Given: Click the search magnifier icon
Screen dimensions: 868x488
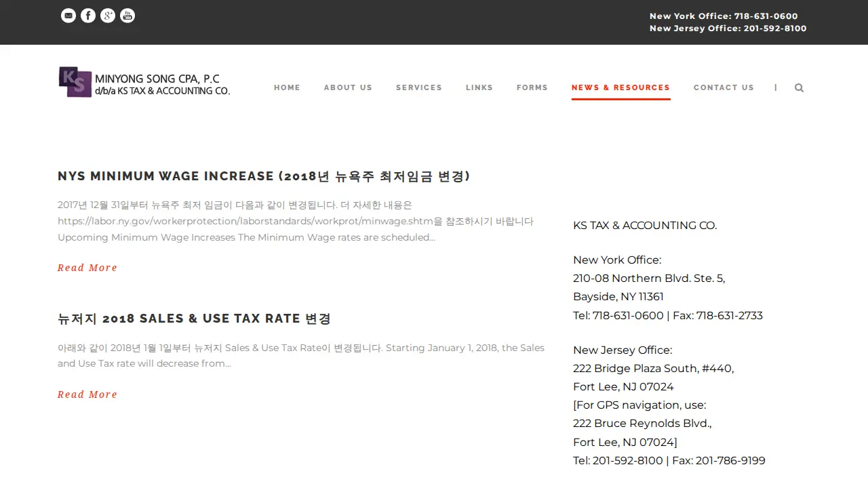Looking at the screenshot, I should (x=799, y=87).
